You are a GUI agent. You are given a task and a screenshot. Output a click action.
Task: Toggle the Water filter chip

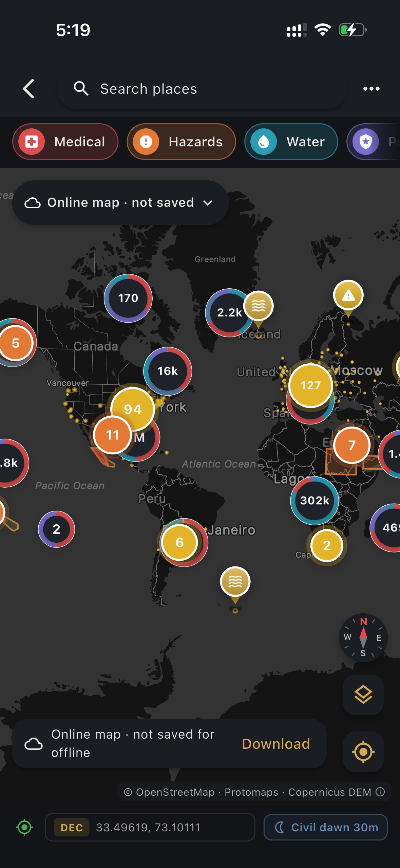[x=291, y=142]
